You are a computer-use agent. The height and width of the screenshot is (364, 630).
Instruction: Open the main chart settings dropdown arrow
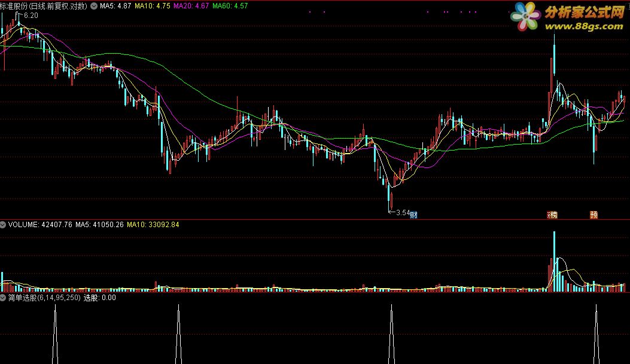[x=94, y=6]
